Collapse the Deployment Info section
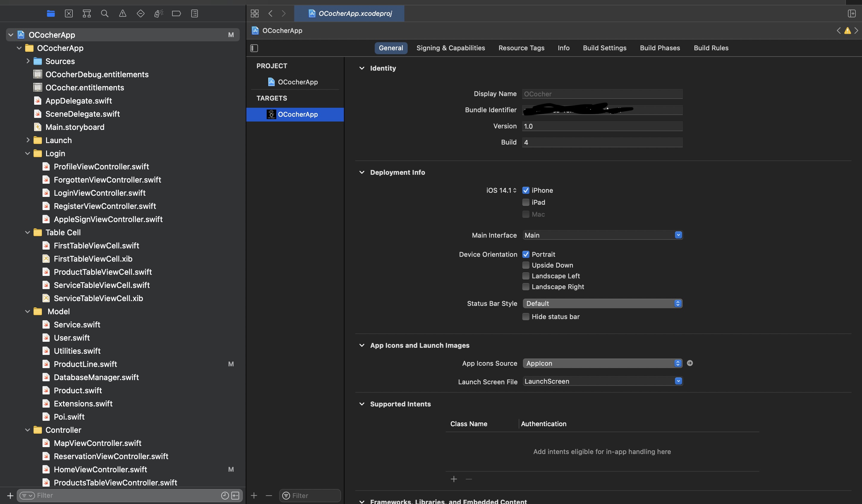 click(x=362, y=172)
